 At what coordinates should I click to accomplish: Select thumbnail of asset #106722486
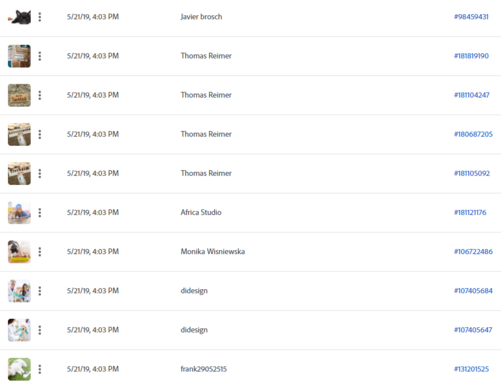click(19, 252)
